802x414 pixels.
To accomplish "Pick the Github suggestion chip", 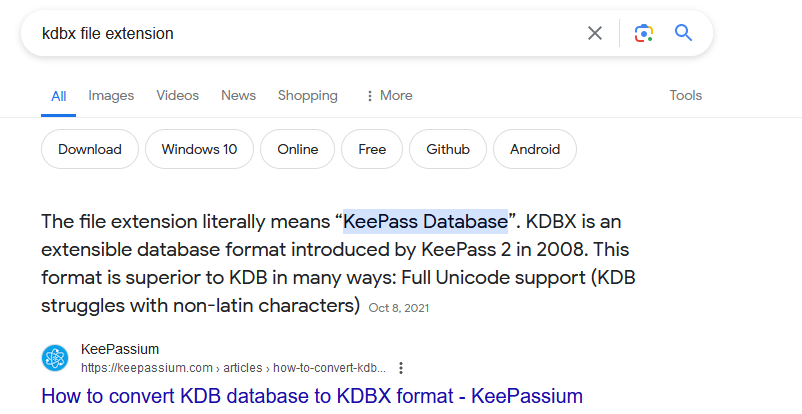I will [448, 149].
